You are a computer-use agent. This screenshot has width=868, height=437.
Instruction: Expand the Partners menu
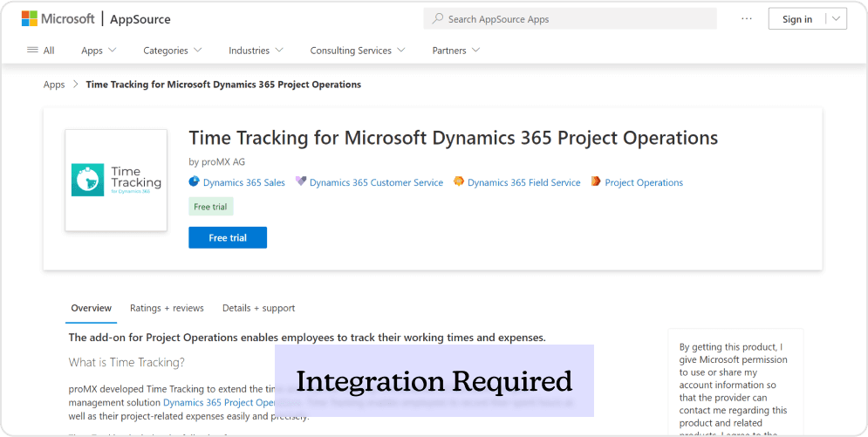tap(455, 51)
